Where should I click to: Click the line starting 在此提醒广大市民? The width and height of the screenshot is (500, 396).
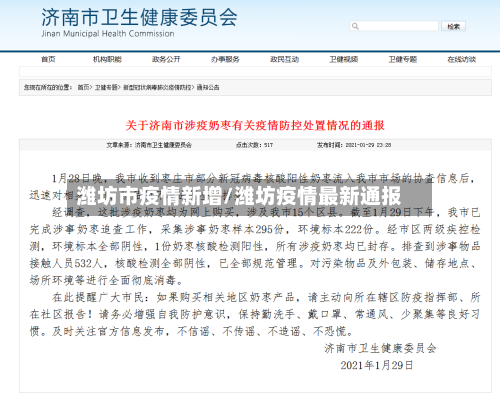[x=266, y=297]
